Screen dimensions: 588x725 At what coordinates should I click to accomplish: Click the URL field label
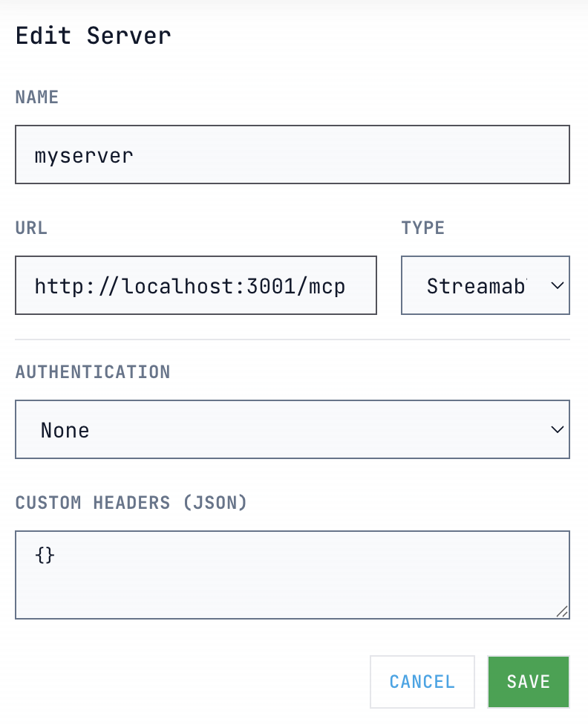(x=31, y=228)
